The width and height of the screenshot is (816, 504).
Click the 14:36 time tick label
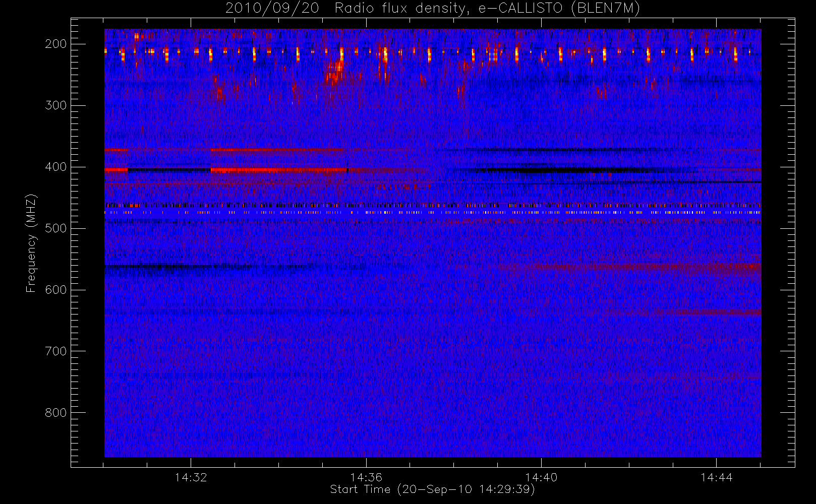pyautogui.click(x=366, y=477)
